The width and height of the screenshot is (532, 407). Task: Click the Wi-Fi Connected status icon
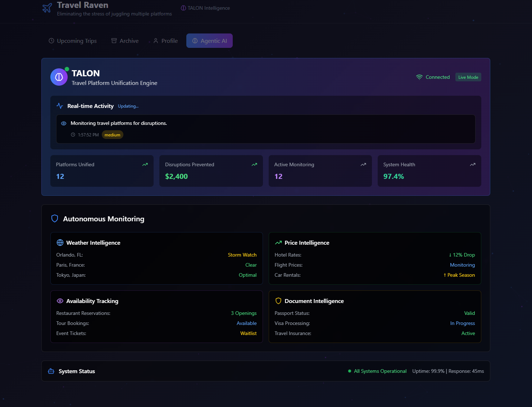click(x=419, y=77)
